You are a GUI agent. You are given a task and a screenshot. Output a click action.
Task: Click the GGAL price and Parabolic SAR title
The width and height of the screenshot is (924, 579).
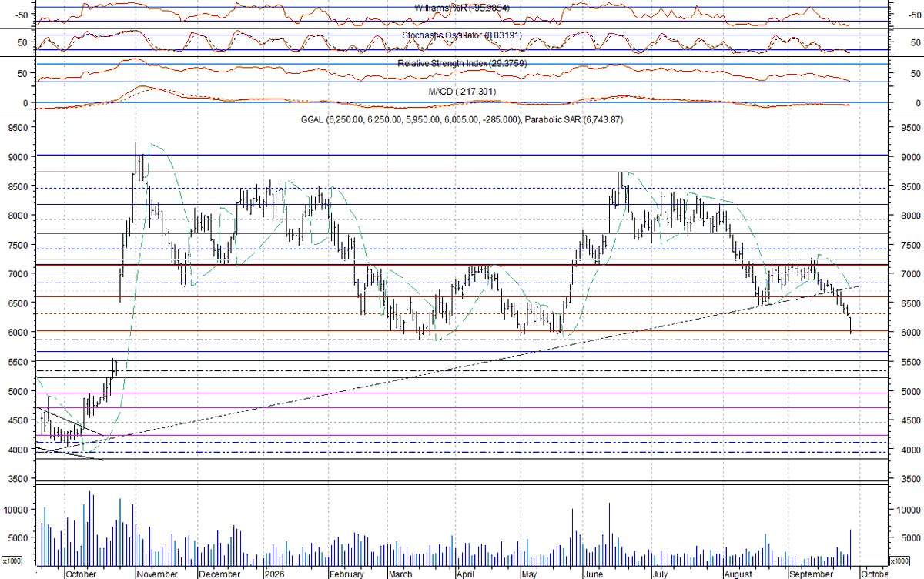pos(462,120)
